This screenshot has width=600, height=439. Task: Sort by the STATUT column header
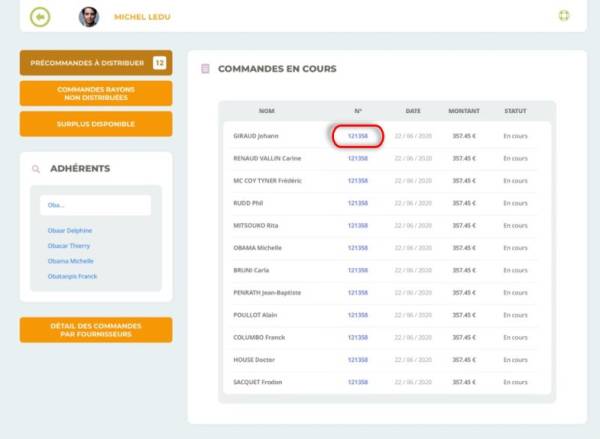[x=515, y=111]
